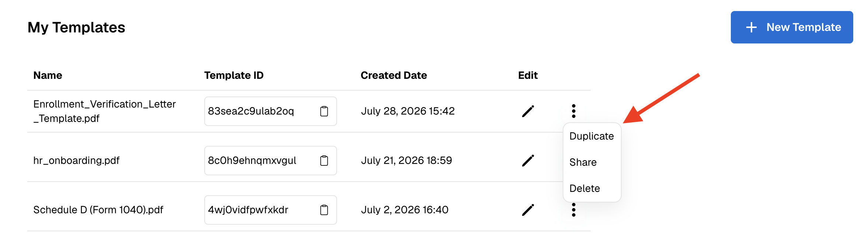The image size is (868, 235).
Task: Select the 8c0h9ehnqmxvgul template ID field
Action: [x=270, y=161]
